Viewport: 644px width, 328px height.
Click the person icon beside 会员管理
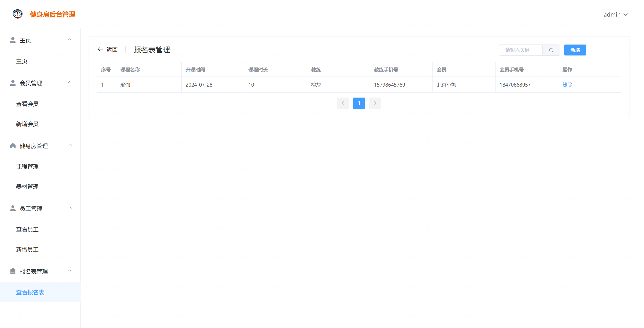tap(13, 83)
